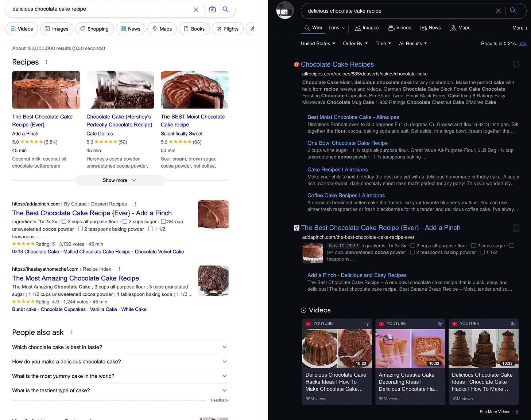Image resolution: width=531 pixels, height=420 pixels.
Task: Select Google Books filter chip
Action: (x=194, y=29)
